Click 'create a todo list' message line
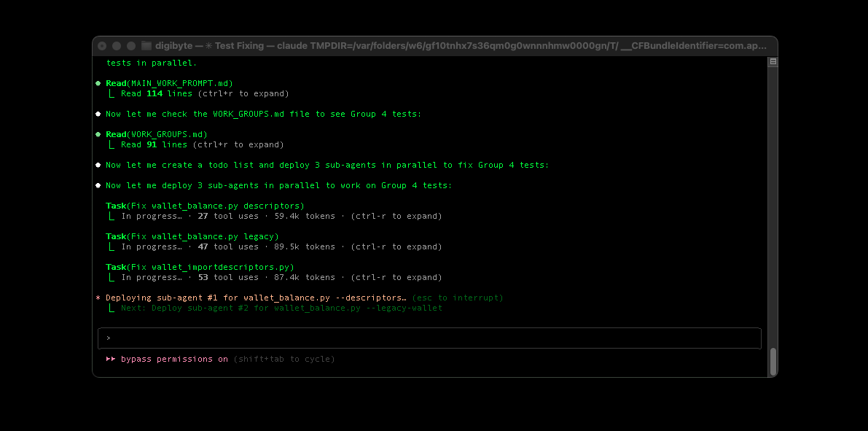Viewport: 868px width, 431px height. click(327, 165)
